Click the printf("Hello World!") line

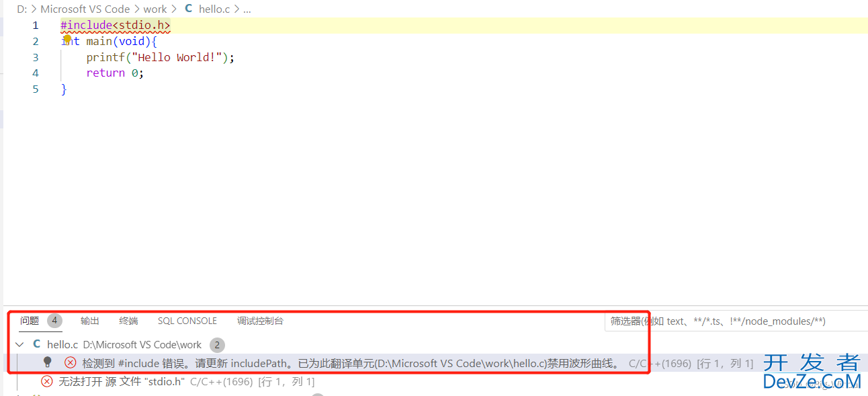161,57
